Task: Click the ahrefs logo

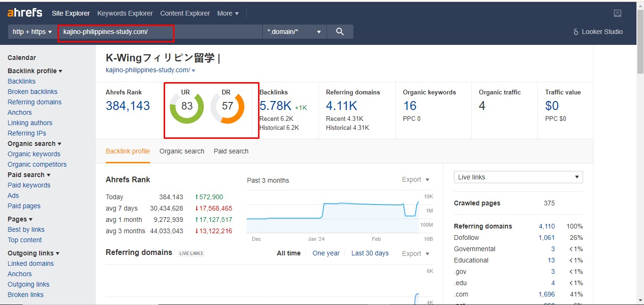Action: pos(25,13)
